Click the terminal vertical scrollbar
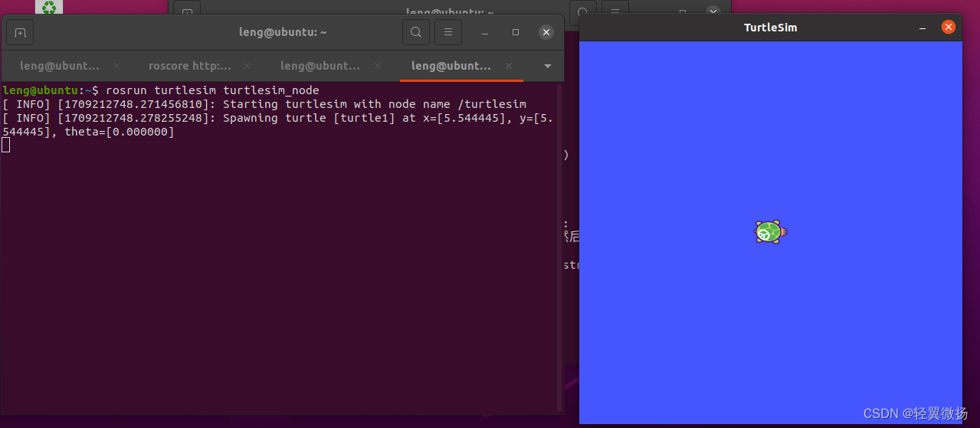 [559, 247]
